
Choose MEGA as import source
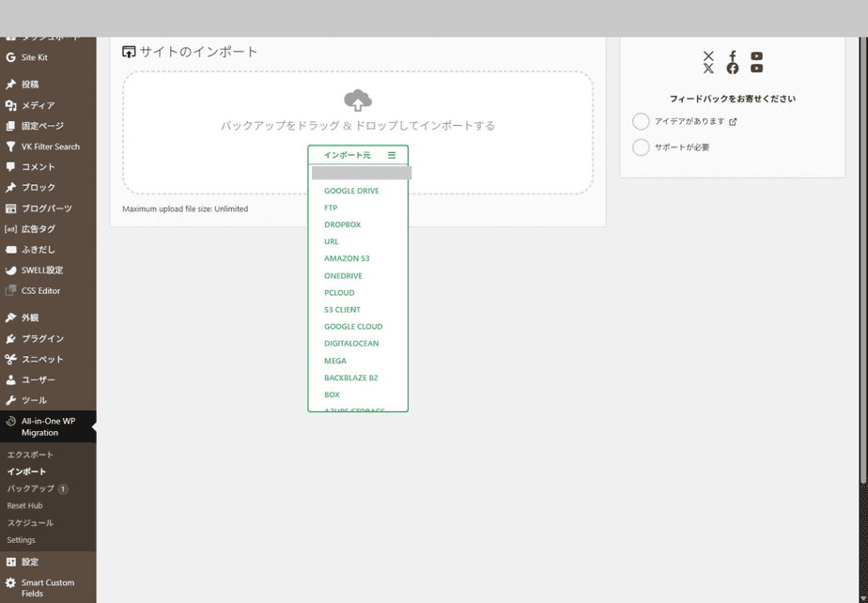point(335,361)
